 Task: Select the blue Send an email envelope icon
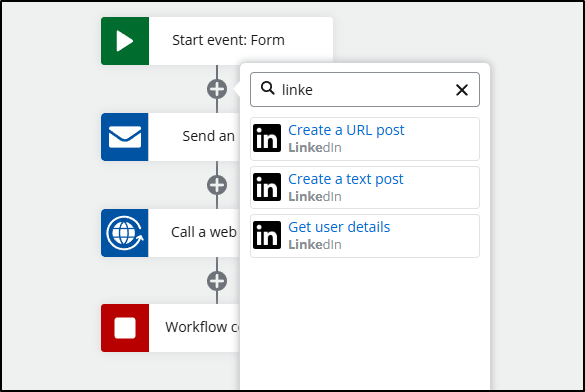[125, 137]
